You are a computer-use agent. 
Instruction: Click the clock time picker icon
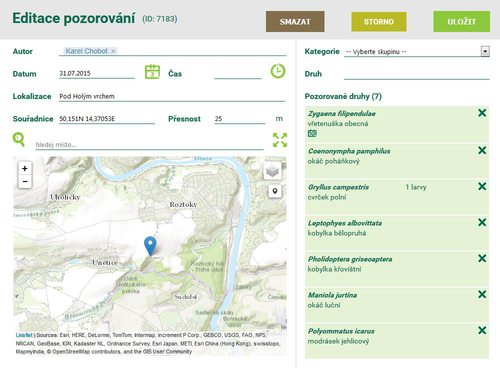[278, 71]
